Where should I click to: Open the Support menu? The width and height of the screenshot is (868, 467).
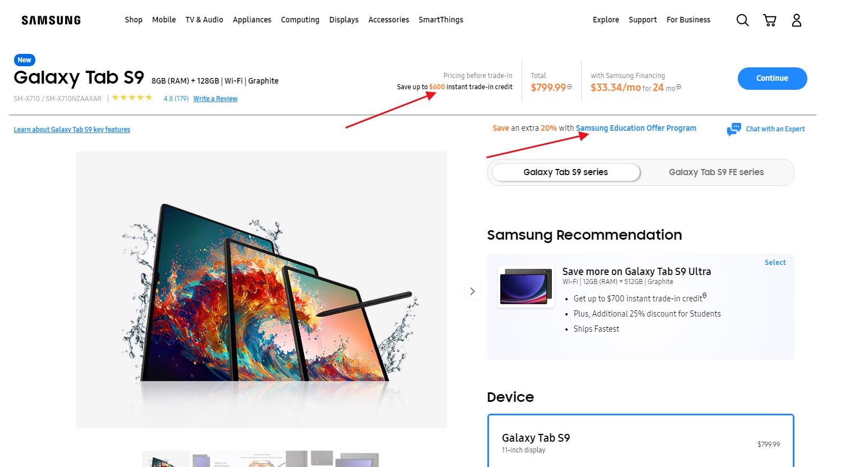tap(642, 20)
